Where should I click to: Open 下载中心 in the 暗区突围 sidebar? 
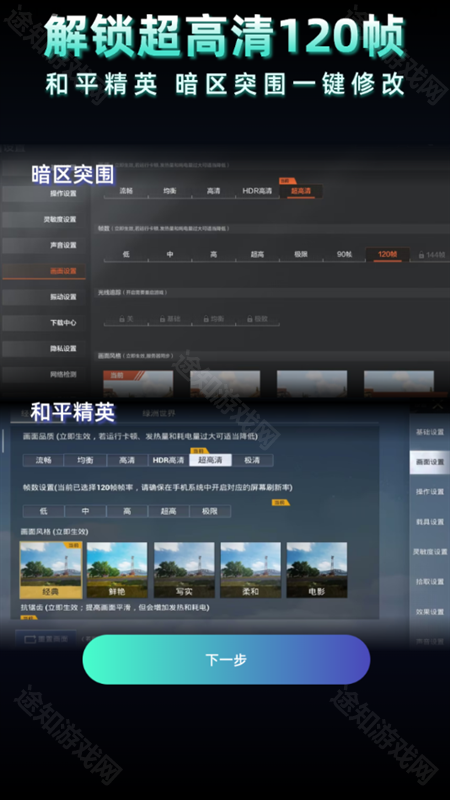coord(44,323)
